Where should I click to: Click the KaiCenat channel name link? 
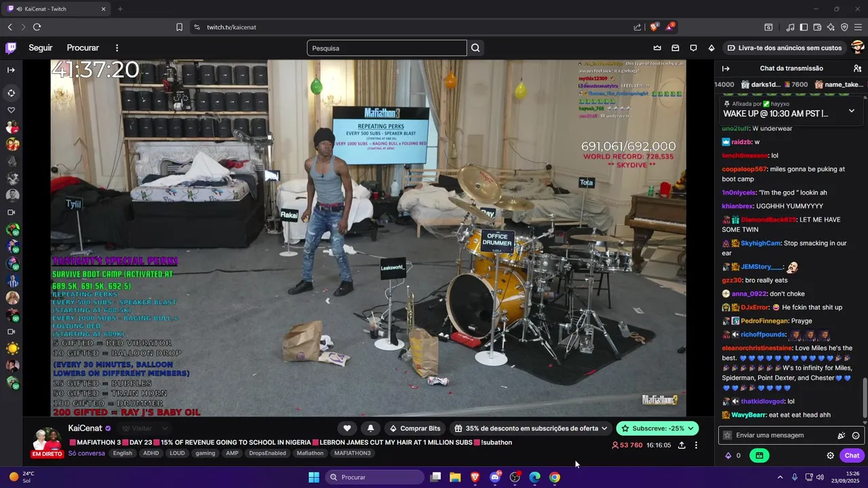85,428
